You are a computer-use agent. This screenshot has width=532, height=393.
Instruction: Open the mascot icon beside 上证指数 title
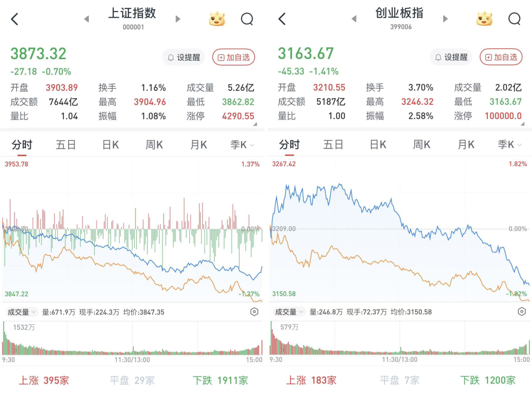(217, 19)
